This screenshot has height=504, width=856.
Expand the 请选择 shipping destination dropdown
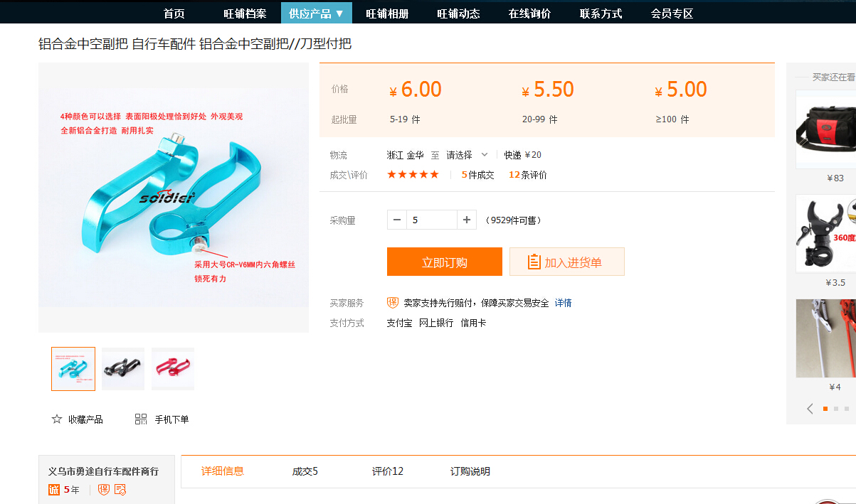[x=467, y=155]
